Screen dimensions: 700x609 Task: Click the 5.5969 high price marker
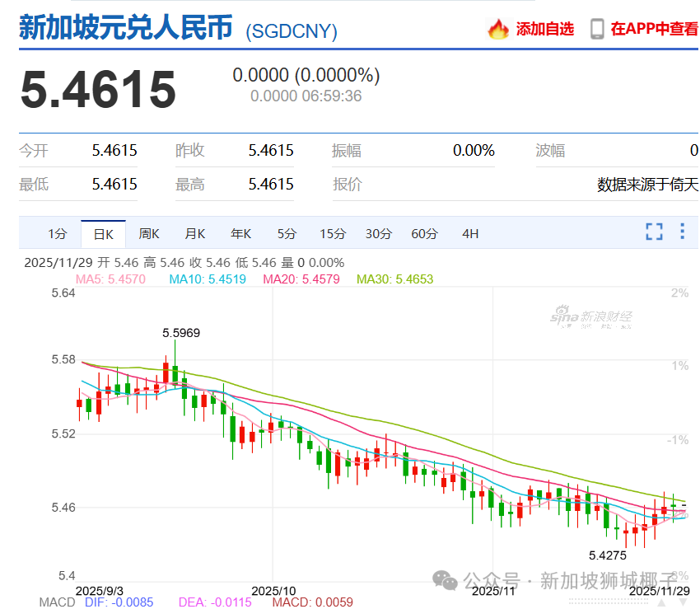coord(181,333)
